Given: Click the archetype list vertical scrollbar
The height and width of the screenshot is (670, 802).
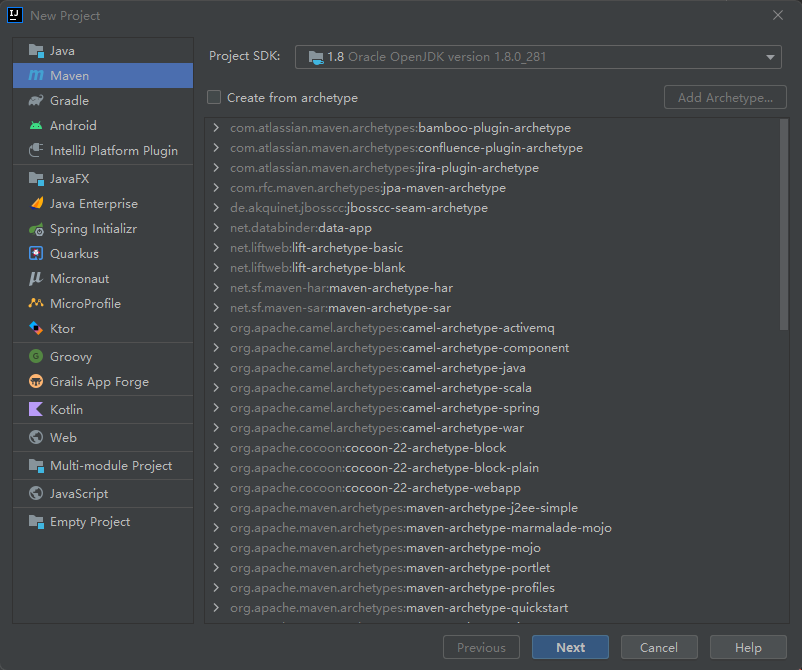Looking at the screenshot, I should click(783, 225).
